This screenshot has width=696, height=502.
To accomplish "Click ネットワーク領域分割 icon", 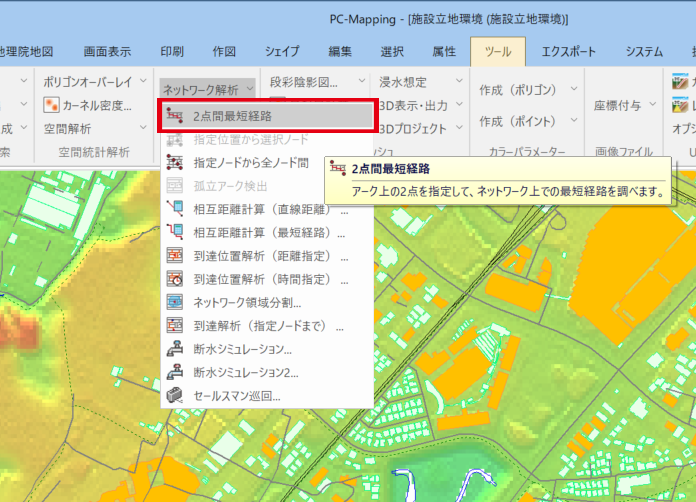I will [x=175, y=302].
